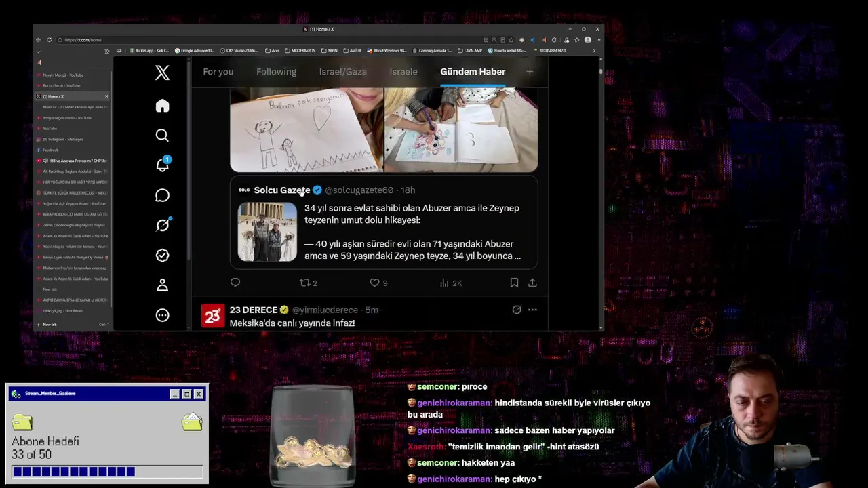Open OBS Studio 28 bookmark
This screenshot has width=868, height=488.
pyautogui.click(x=240, y=51)
